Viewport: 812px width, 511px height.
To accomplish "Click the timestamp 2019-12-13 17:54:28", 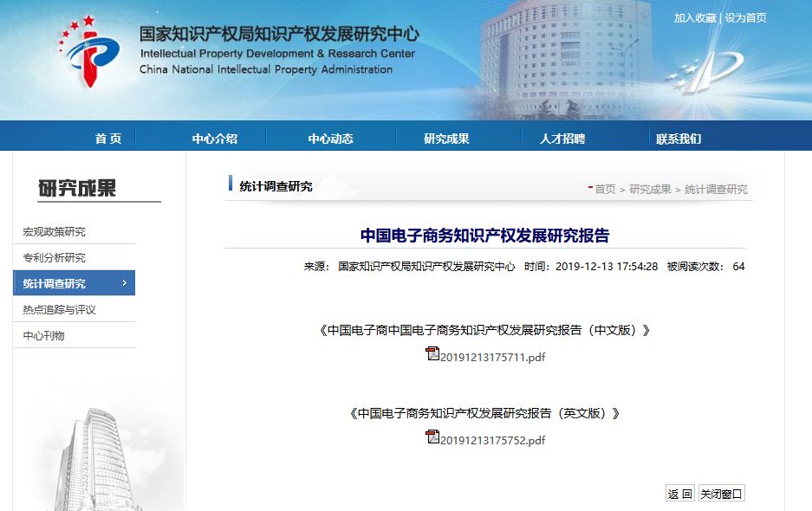I will pos(607,266).
